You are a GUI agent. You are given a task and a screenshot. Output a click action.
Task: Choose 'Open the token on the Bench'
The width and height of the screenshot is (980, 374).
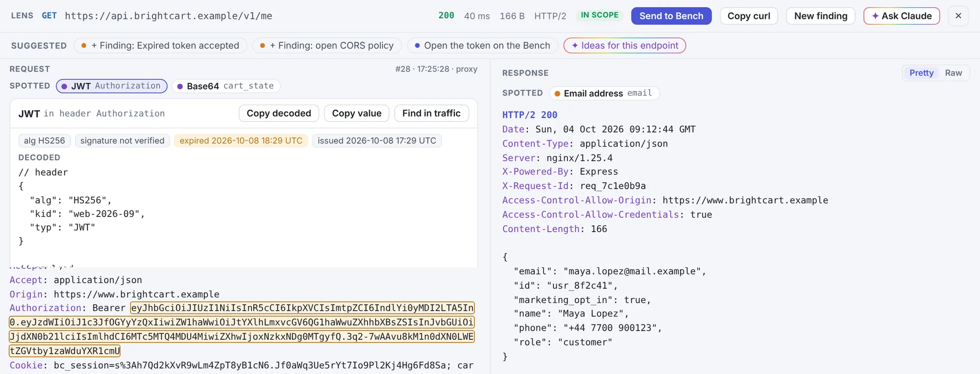482,45
